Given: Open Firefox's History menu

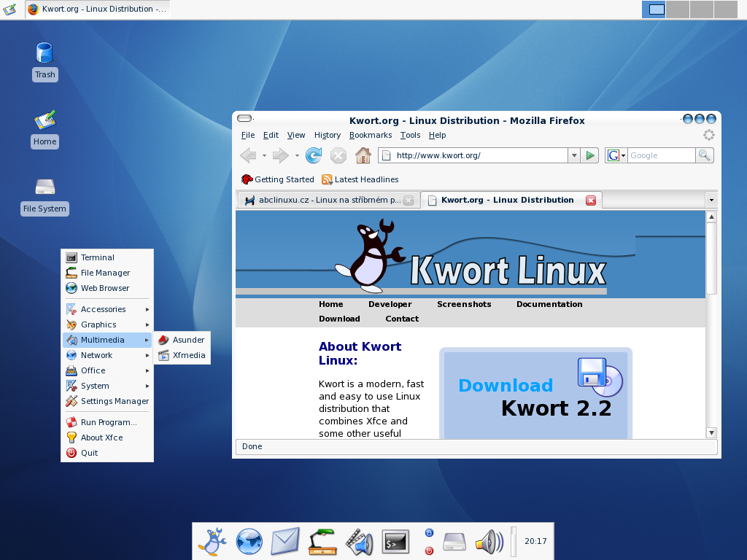Looking at the screenshot, I should tap(328, 135).
